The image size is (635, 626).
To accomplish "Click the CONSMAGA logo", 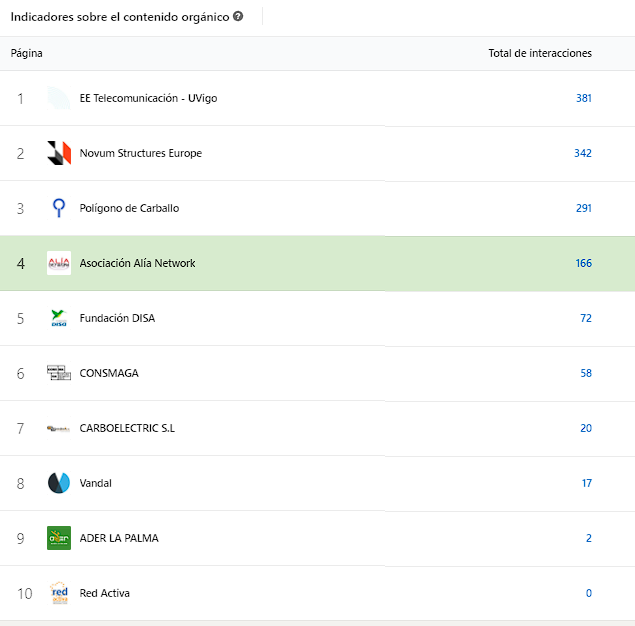I will tap(59, 373).
